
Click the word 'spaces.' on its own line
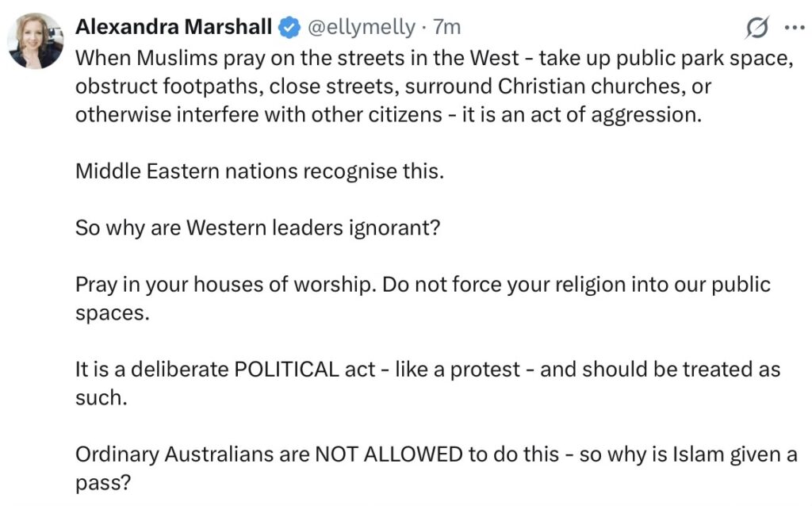112,312
